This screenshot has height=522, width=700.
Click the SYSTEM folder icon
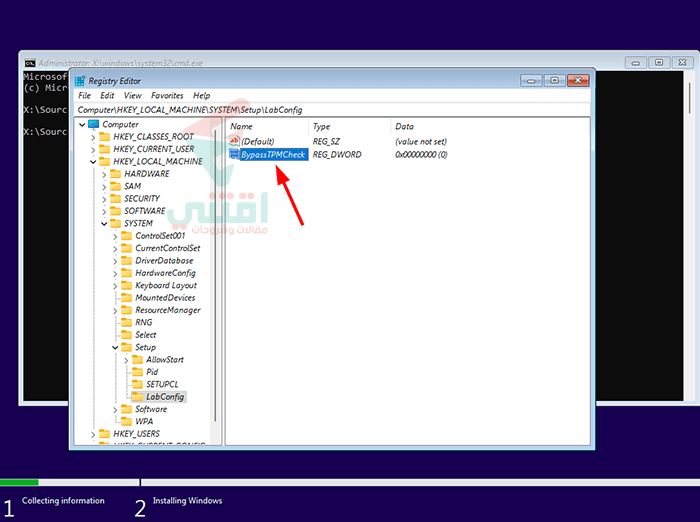click(116, 223)
